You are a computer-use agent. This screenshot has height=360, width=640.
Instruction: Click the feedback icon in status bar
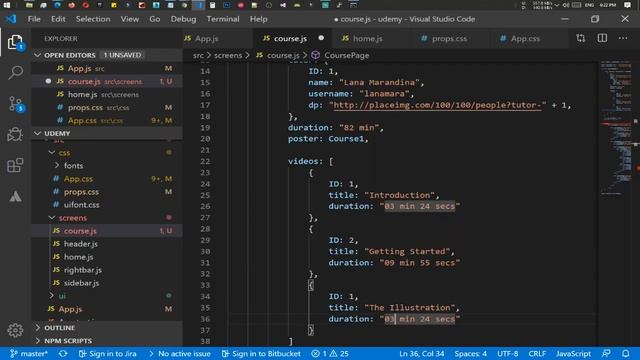606,353
